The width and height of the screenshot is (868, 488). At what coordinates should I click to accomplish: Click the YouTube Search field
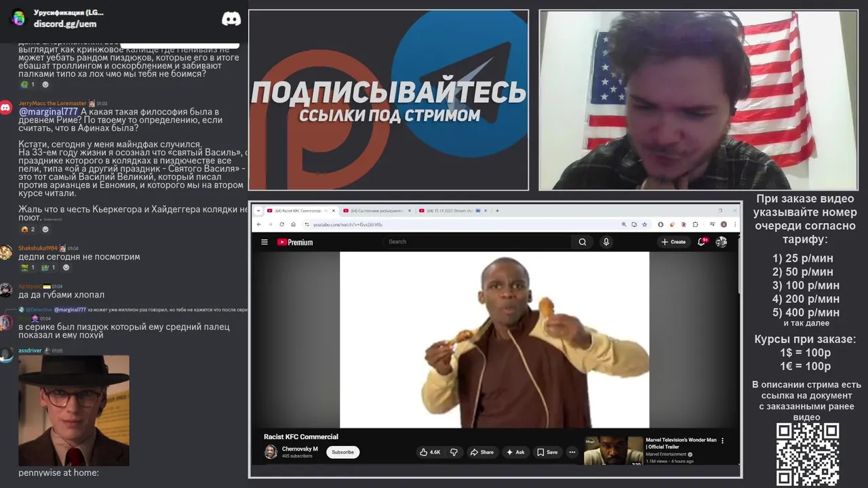pyautogui.click(x=477, y=242)
